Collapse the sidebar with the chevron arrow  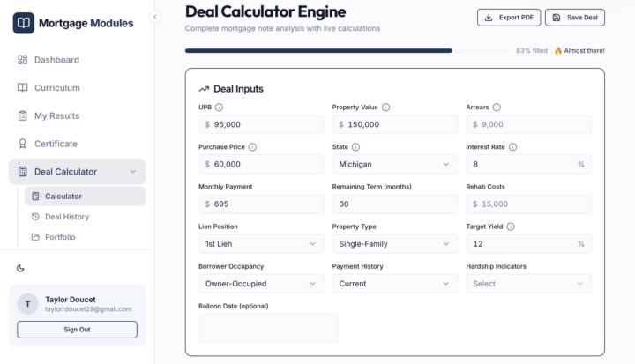tap(155, 17)
